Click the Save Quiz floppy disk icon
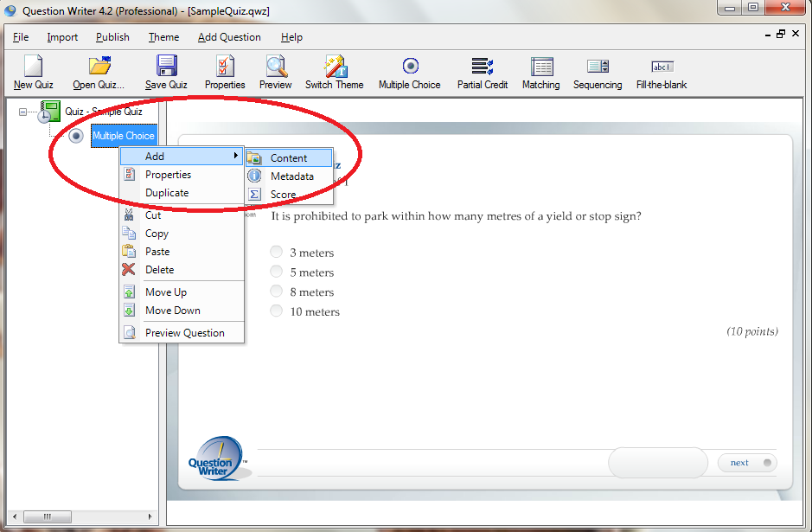The image size is (812, 532). click(166, 67)
